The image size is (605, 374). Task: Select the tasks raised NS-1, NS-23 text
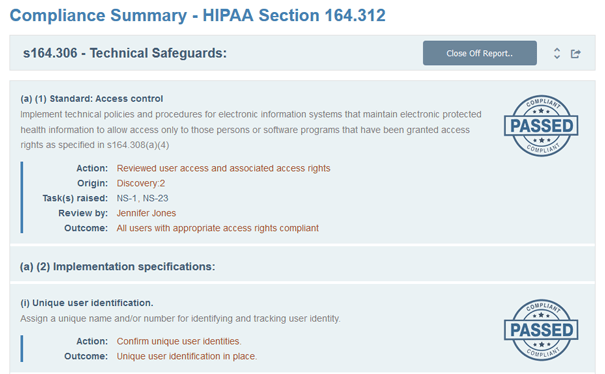point(142,198)
